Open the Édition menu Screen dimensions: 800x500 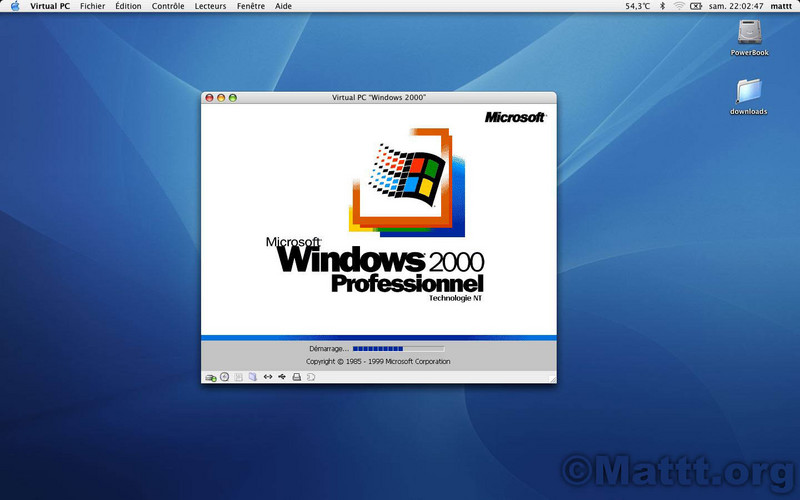128,6
